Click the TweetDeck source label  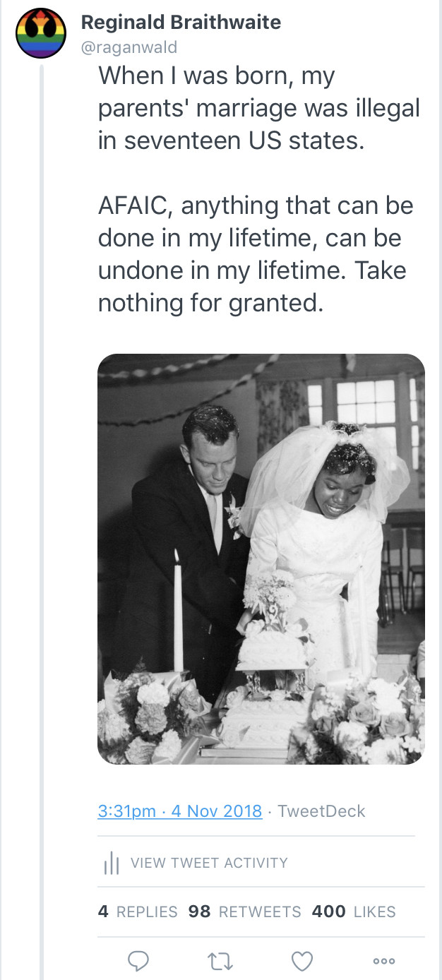321,811
